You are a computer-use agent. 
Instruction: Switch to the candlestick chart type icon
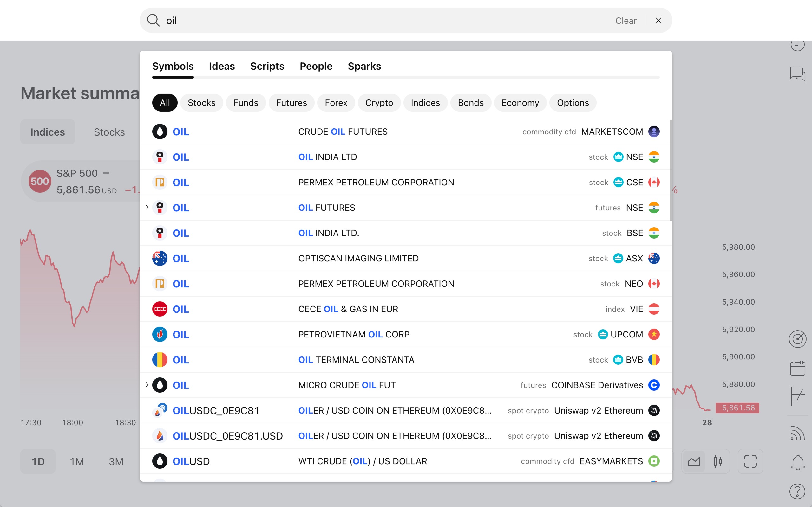[718, 461]
